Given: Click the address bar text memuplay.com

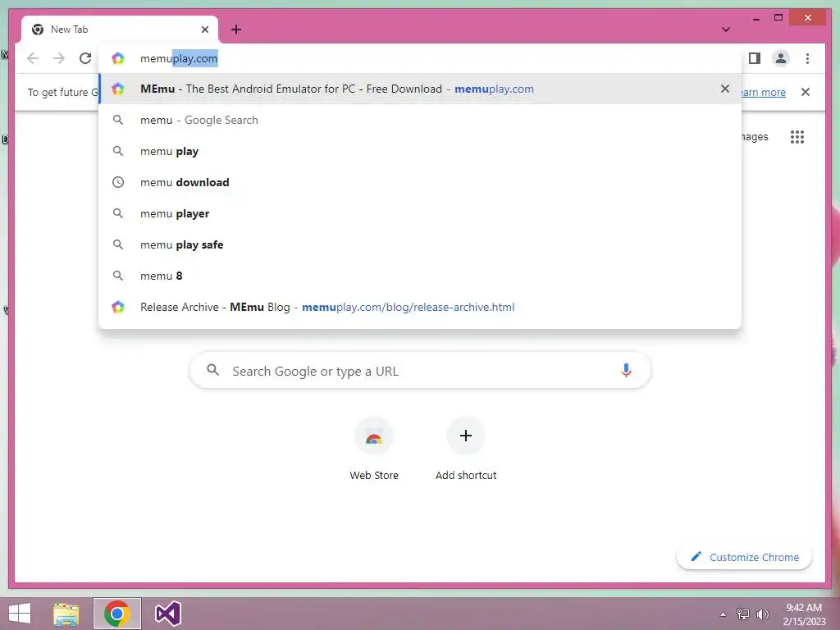Looking at the screenshot, I should point(179,58).
